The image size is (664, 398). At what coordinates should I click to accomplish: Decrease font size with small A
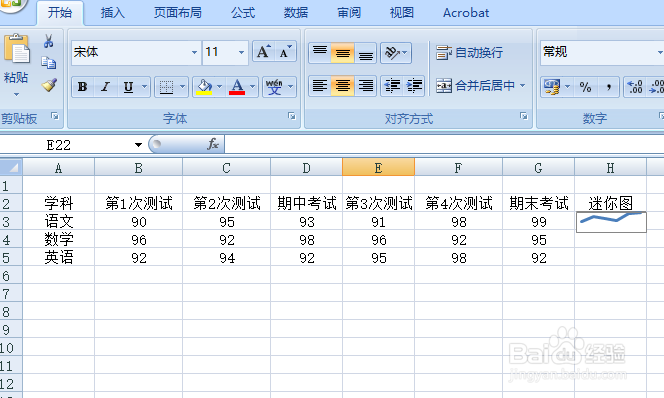pyautogui.click(x=285, y=52)
